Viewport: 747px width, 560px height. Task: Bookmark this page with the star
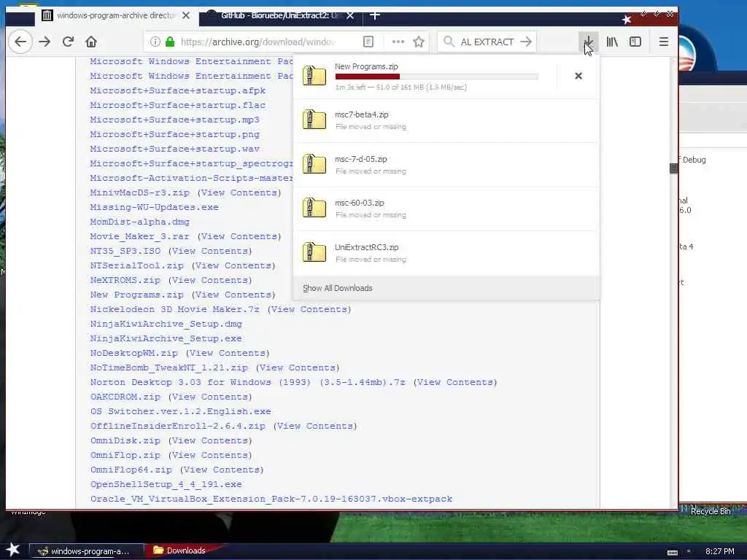419,42
